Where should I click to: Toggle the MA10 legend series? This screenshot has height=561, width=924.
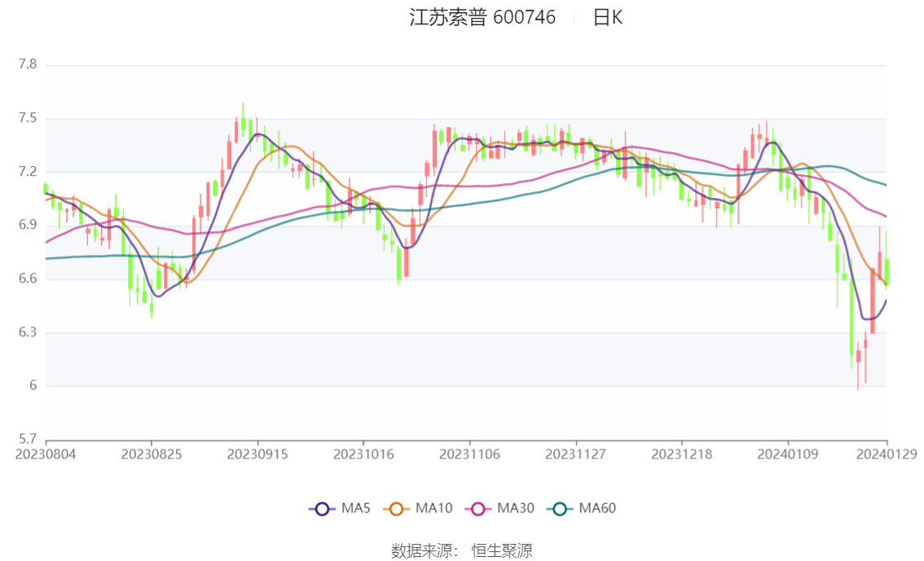coord(418,508)
